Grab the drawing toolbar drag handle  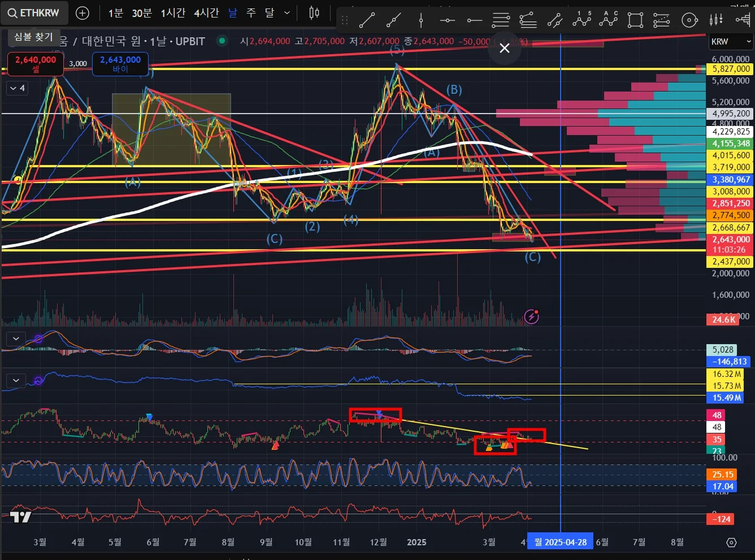pyautogui.click(x=345, y=21)
